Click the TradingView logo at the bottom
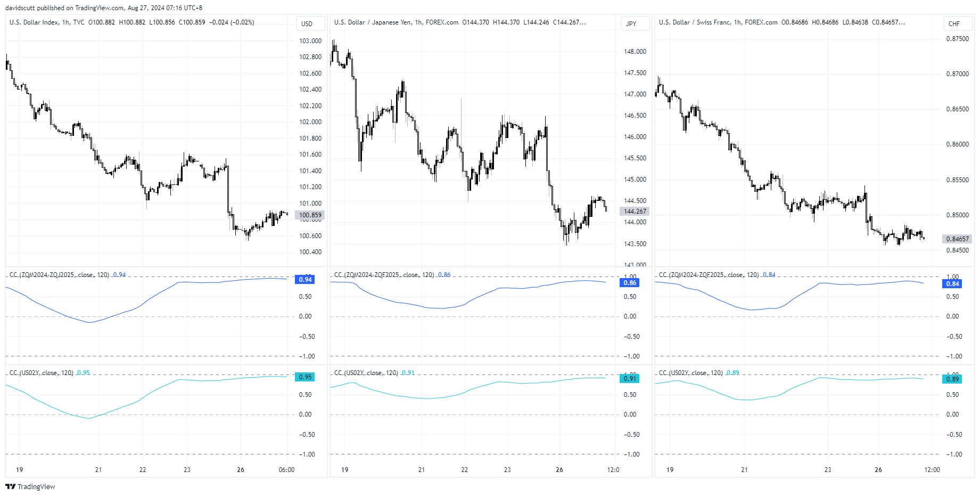The image size is (980, 496). point(30,486)
